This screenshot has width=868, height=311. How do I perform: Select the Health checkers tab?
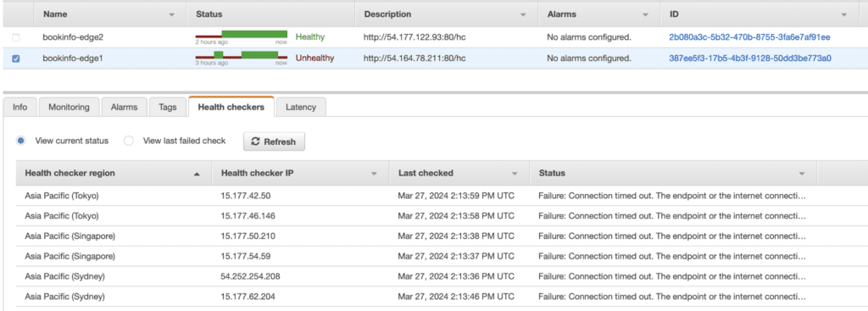tap(231, 107)
